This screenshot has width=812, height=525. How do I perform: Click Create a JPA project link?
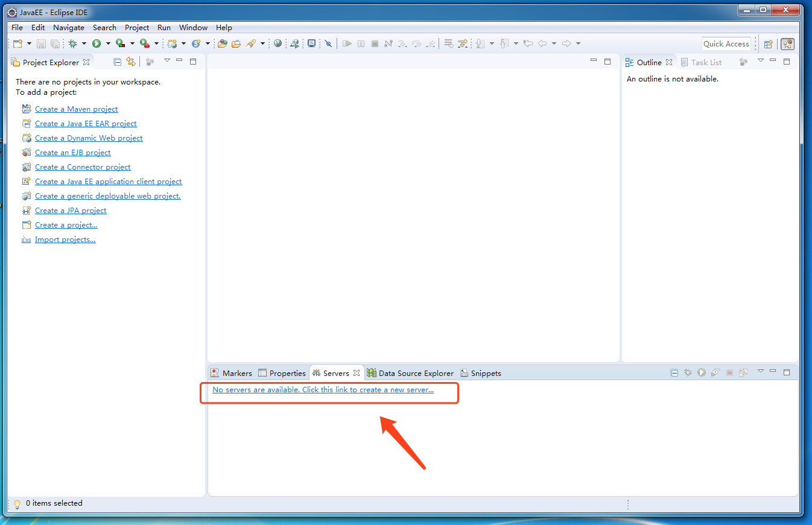tap(71, 211)
